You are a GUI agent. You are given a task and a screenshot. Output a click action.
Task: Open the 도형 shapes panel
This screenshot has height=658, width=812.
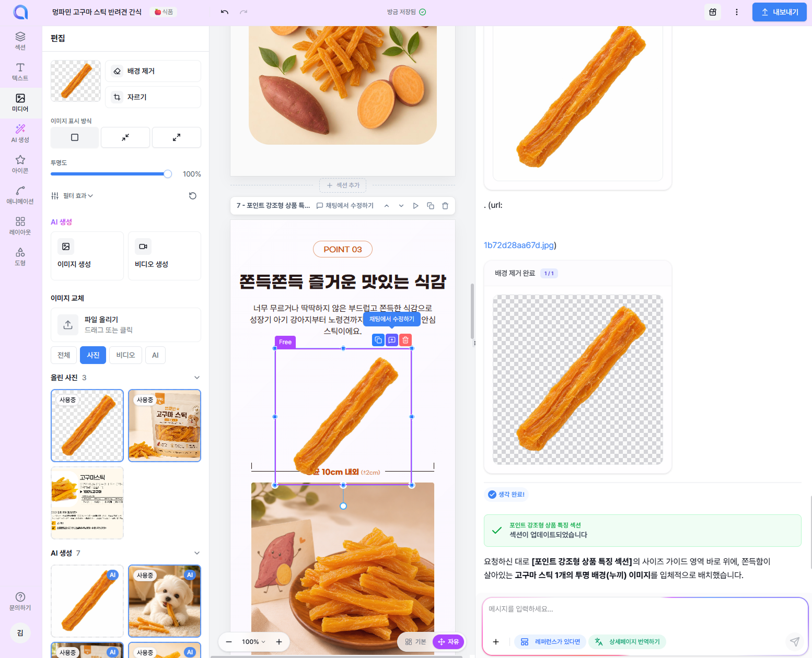[20, 256]
